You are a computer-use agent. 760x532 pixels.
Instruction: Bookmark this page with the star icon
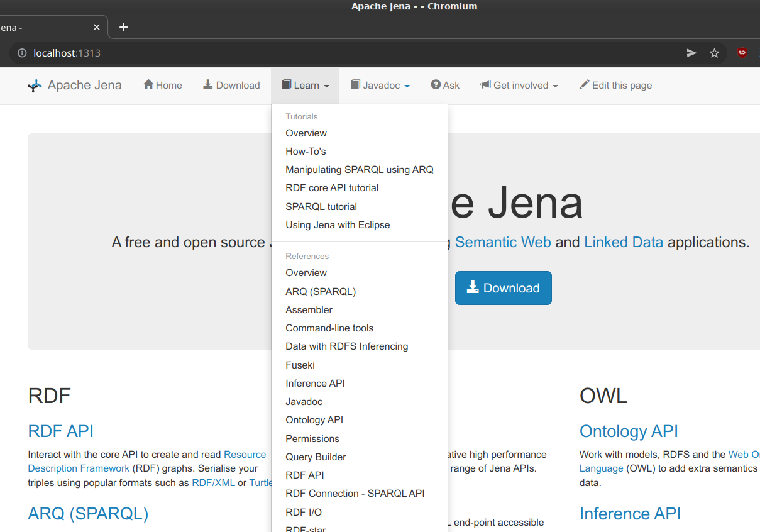pos(715,53)
